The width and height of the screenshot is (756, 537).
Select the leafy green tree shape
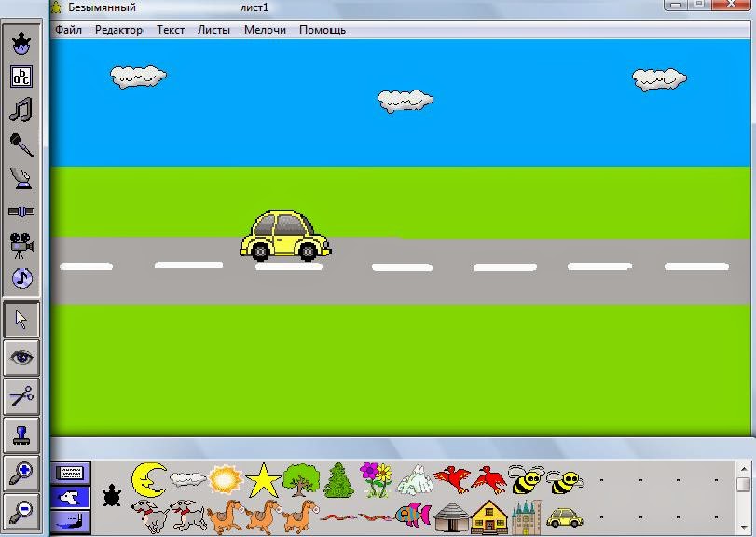pos(301,480)
